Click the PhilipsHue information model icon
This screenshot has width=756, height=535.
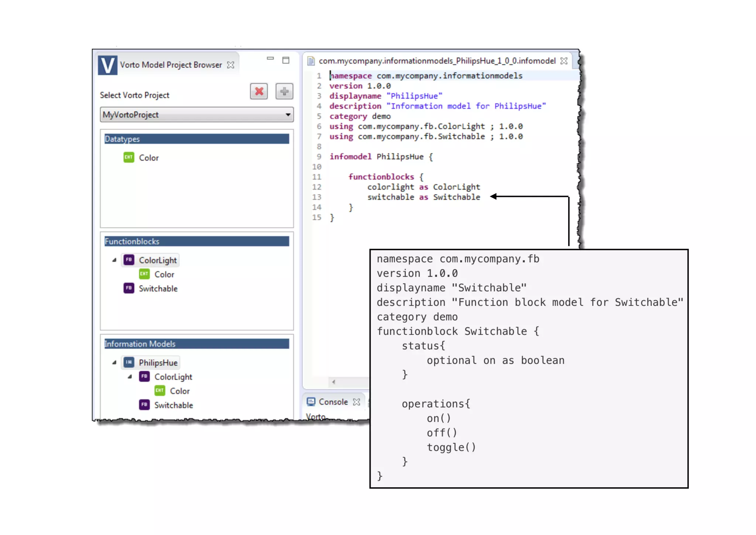(x=129, y=362)
